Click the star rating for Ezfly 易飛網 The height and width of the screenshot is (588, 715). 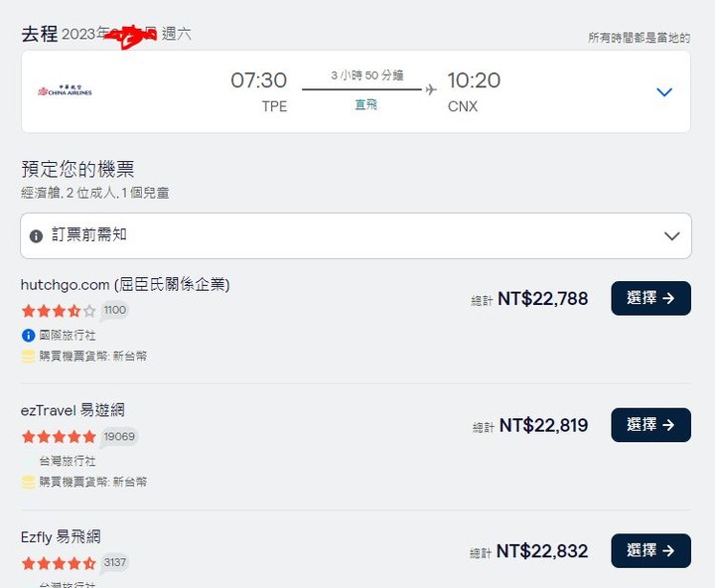[x=59, y=563]
